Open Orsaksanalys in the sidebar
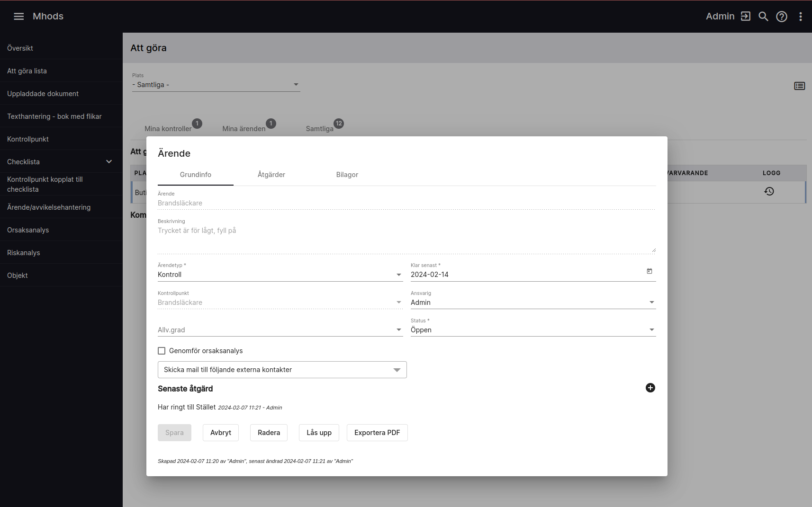812x507 pixels. 61,230
